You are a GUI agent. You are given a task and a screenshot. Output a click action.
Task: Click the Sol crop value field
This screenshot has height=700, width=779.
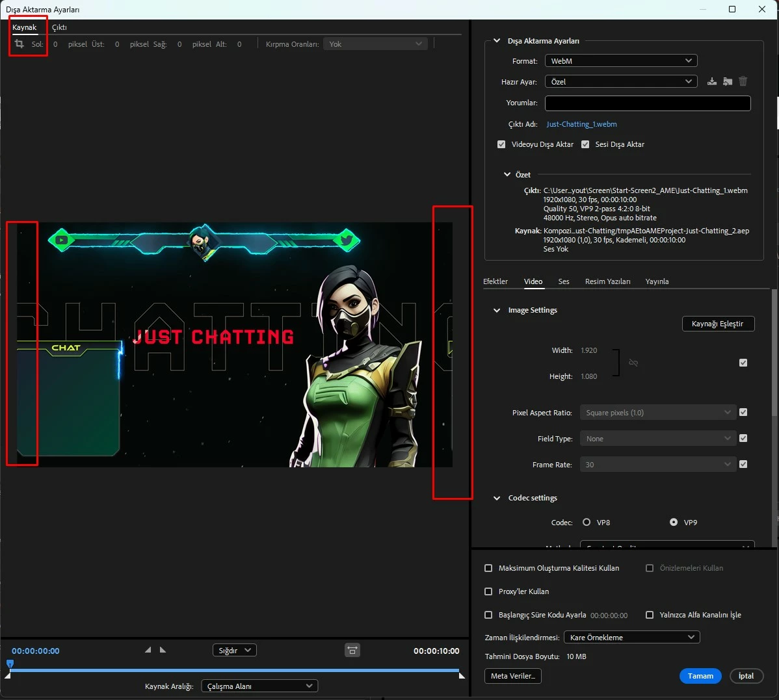coord(55,44)
